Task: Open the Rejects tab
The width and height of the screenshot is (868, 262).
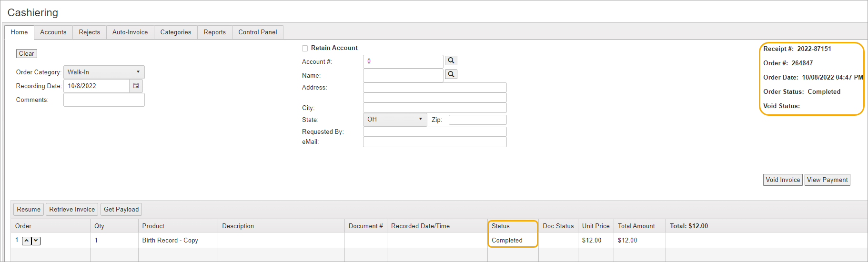Action: pos(89,32)
